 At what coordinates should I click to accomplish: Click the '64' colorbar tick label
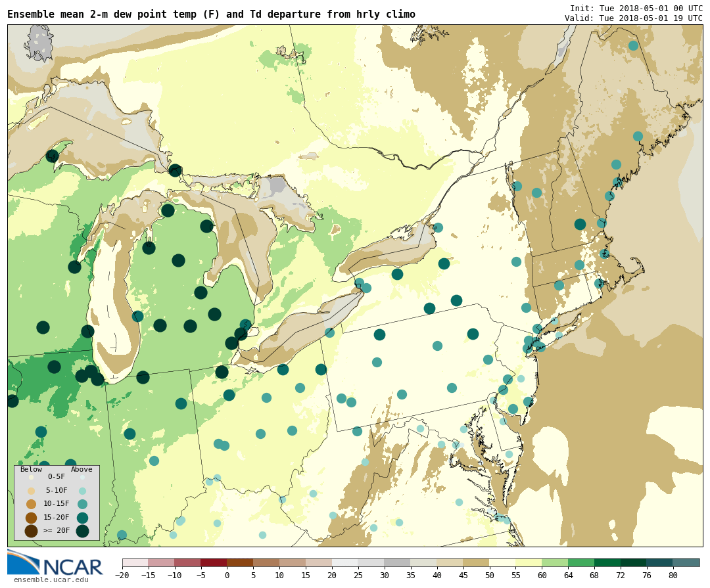[568, 576]
